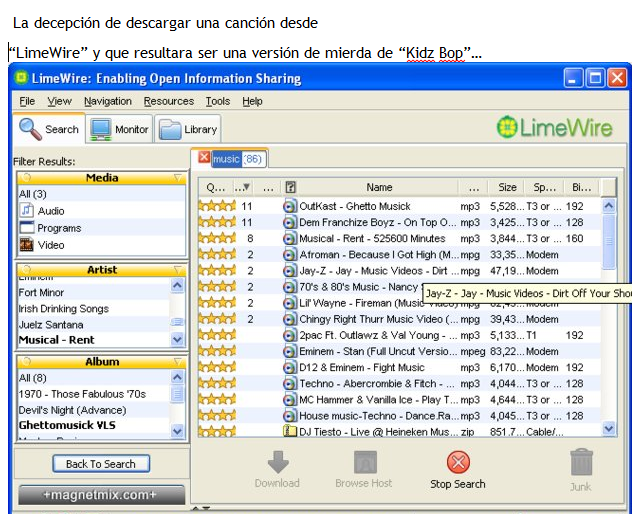Select Devil's Night (Advance) album

point(73,410)
